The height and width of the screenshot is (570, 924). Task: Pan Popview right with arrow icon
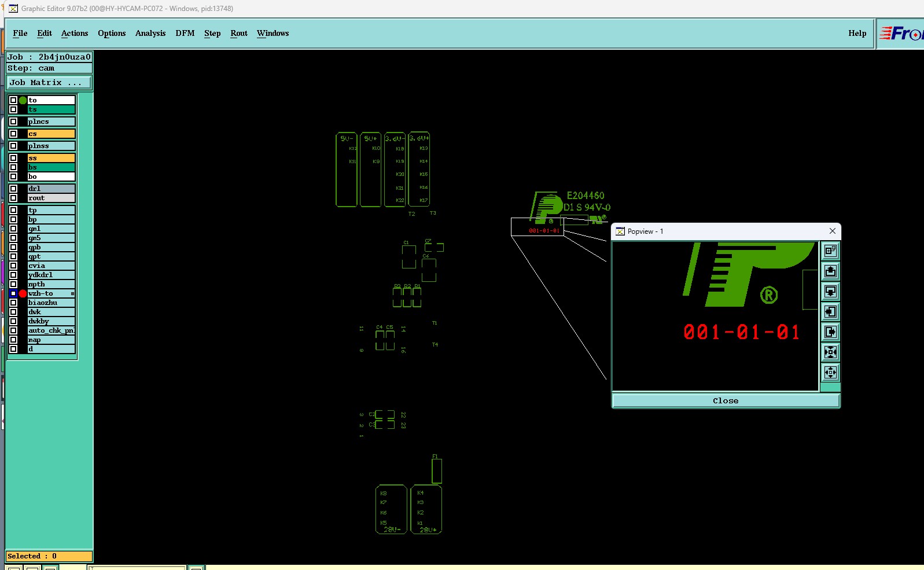(x=830, y=332)
